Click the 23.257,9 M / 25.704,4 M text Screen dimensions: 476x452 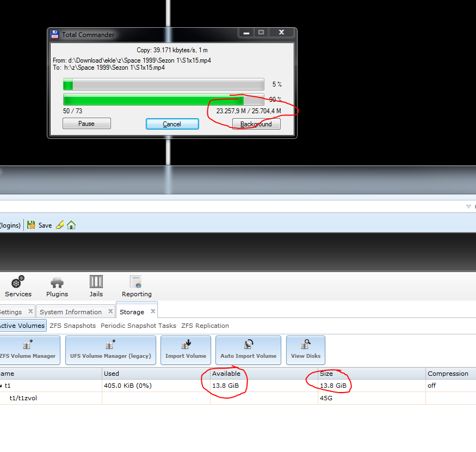[x=249, y=111]
